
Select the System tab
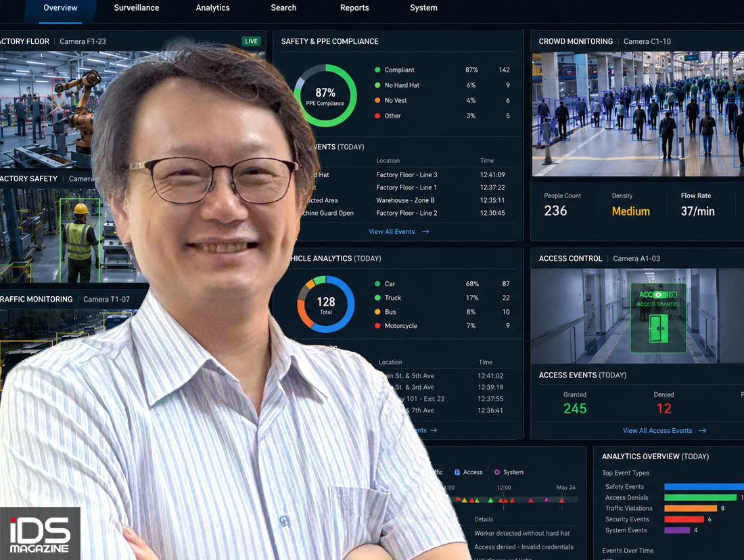[423, 8]
